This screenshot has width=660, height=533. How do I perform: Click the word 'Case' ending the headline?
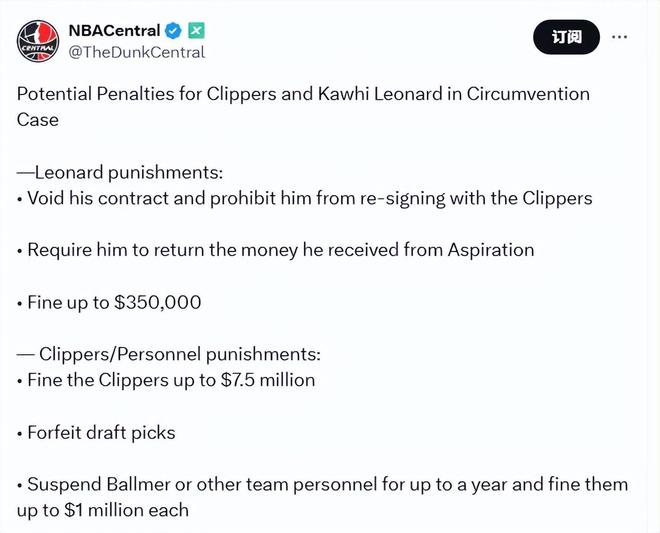[37, 120]
